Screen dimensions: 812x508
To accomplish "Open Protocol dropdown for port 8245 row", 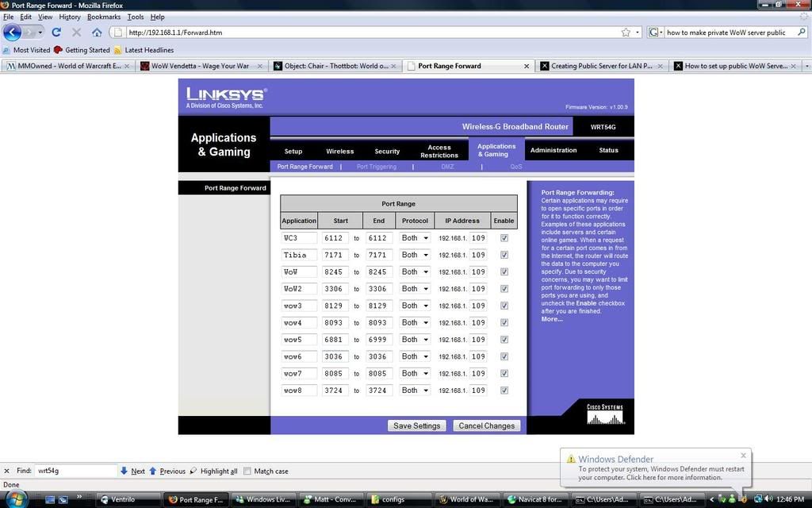I will pyautogui.click(x=414, y=271).
